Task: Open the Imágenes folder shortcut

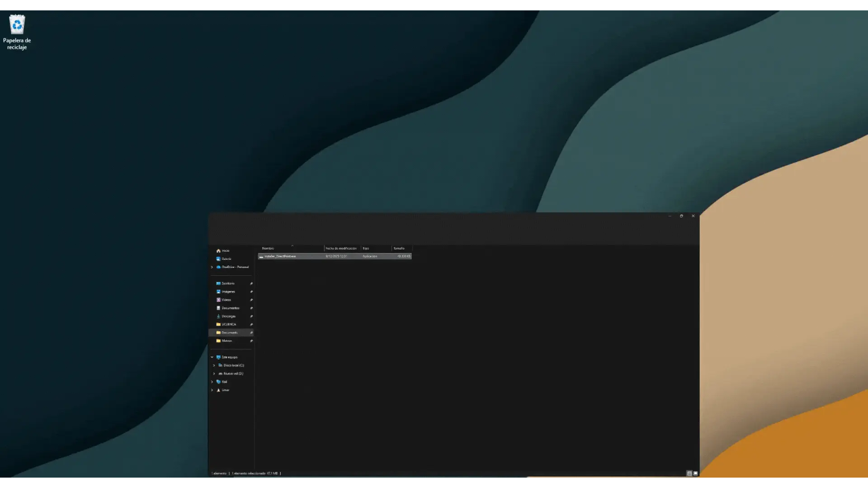Action: pos(228,291)
